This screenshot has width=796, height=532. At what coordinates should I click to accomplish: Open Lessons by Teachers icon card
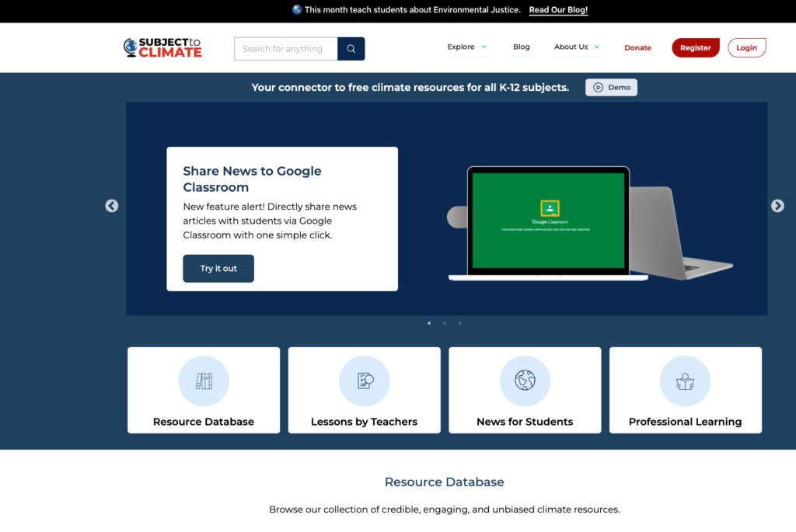(x=364, y=381)
